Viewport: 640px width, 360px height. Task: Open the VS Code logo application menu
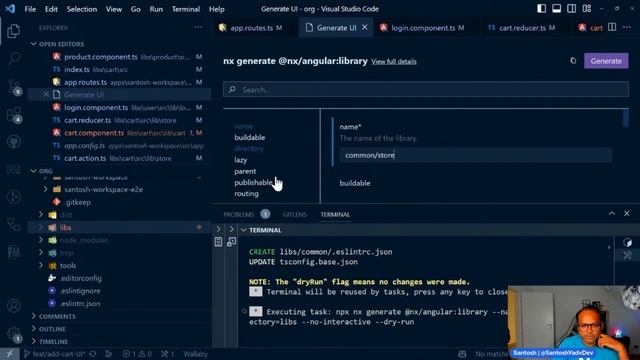pos(10,9)
